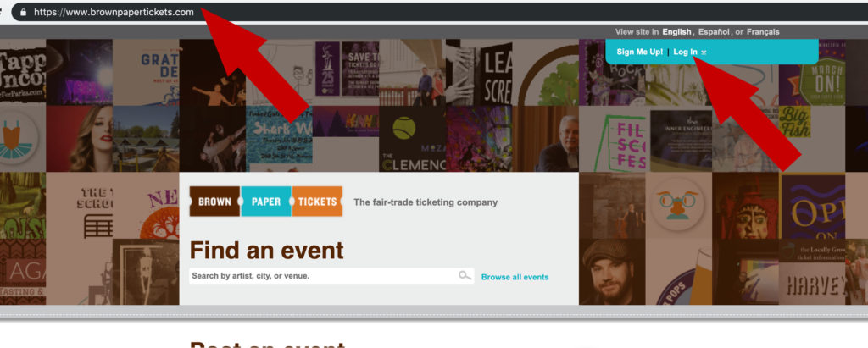Click the padlock icon in address bar
Image resolution: width=868 pixels, height=348 pixels.
[x=23, y=12]
